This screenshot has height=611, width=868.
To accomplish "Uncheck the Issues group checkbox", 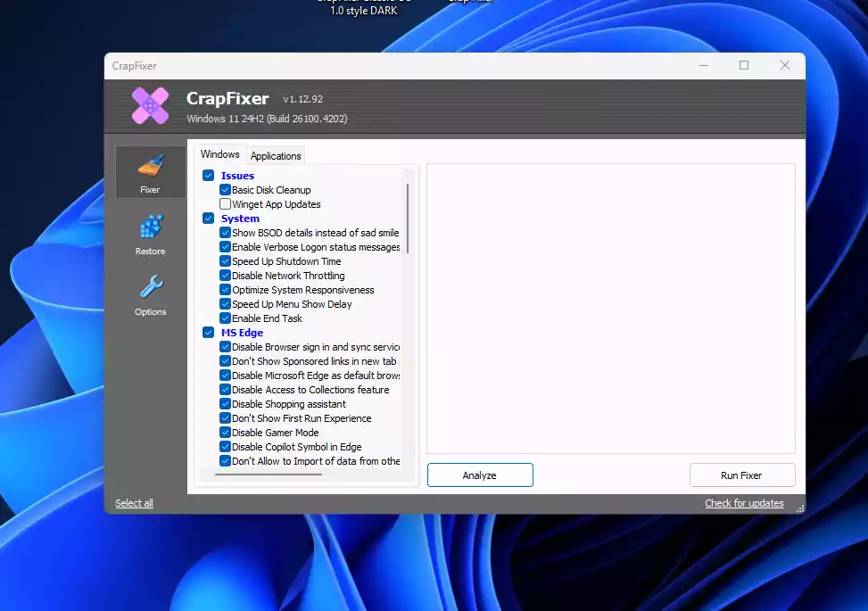I will [208, 176].
